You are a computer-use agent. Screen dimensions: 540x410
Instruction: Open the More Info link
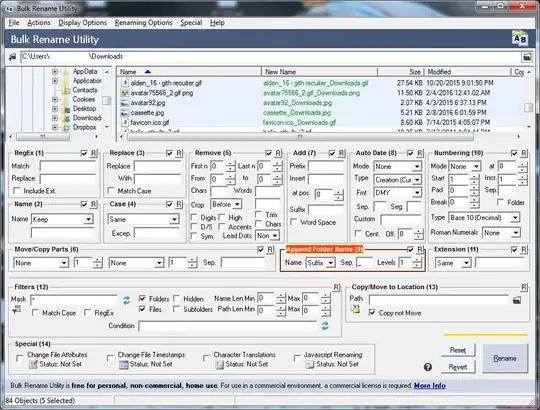(x=429, y=386)
